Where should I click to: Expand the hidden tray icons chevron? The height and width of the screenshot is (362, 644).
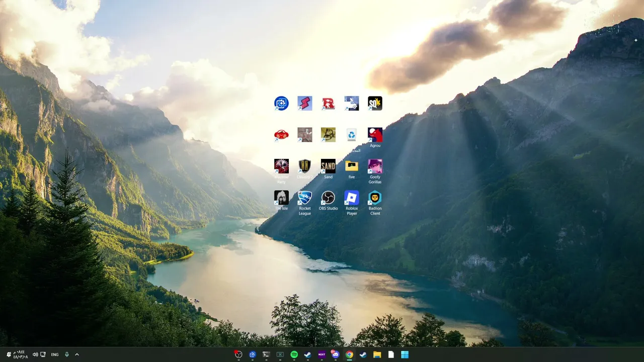[77, 354]
